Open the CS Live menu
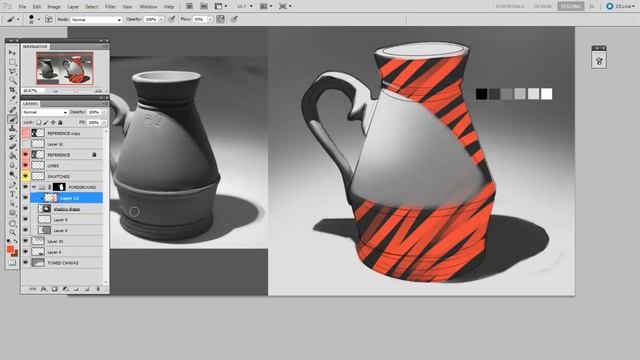 click(x=620, y=6)
